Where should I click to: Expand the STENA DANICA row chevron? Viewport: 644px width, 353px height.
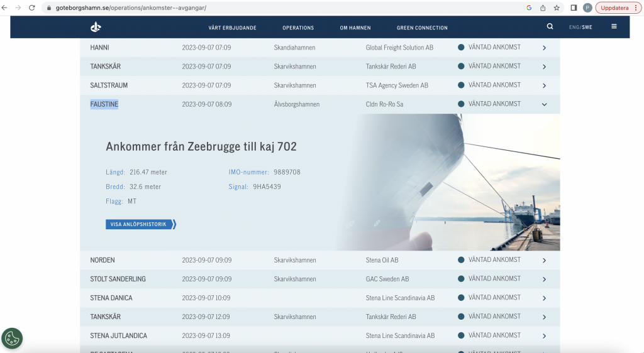pos(544,298)
